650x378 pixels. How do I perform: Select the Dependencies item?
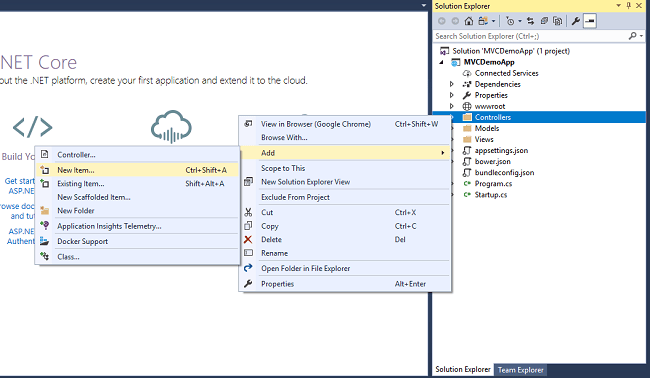coord(497,84)
